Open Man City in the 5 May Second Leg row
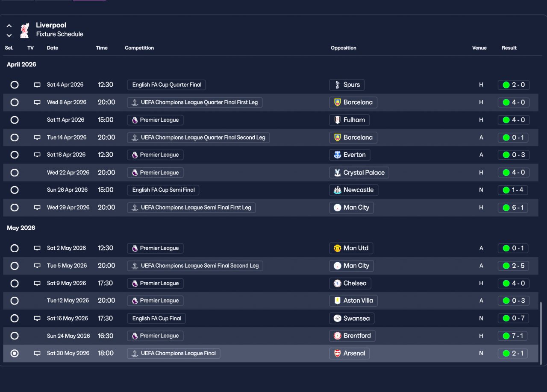The image size is (547, 392). coord(352,266)
